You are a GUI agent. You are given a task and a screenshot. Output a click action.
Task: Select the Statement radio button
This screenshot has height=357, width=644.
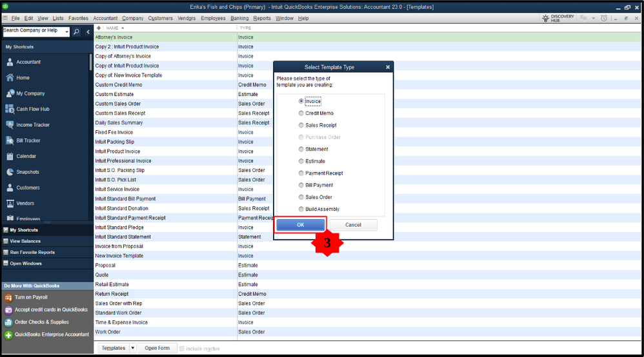click(301, 149)
